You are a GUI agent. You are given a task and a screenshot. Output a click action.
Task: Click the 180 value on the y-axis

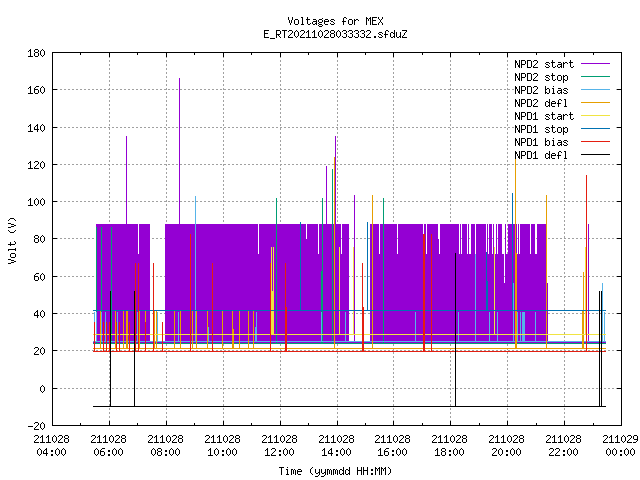pyautogui.click(x=36, y=53)
